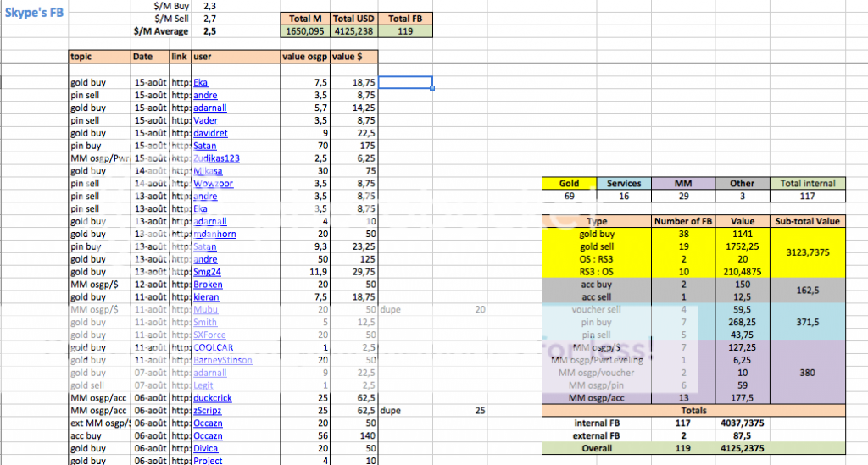The width and height of the screenshot is (868, 465).
Task: Click the "Type" header in the summary table
Action: pos(597,221)
